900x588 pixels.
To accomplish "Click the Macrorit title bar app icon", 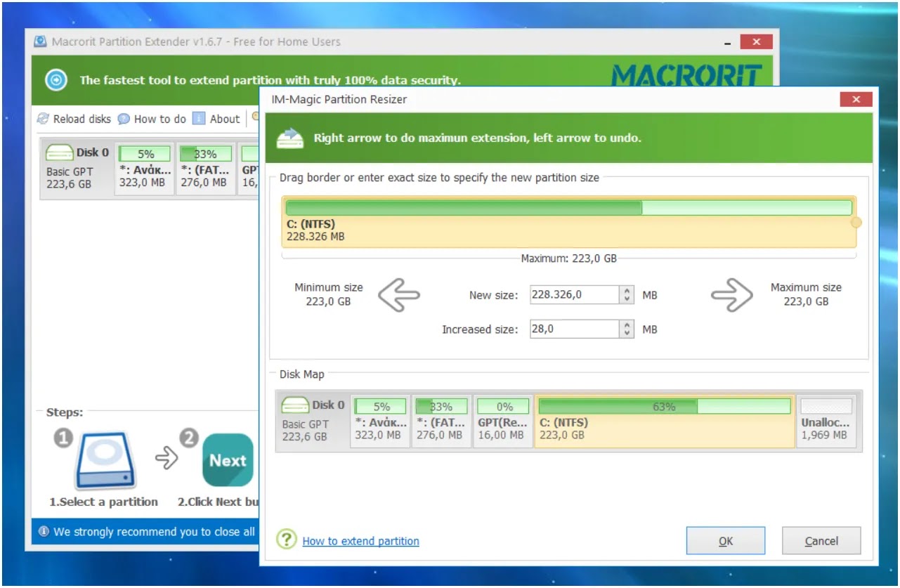I will click(x=41, y=41).
